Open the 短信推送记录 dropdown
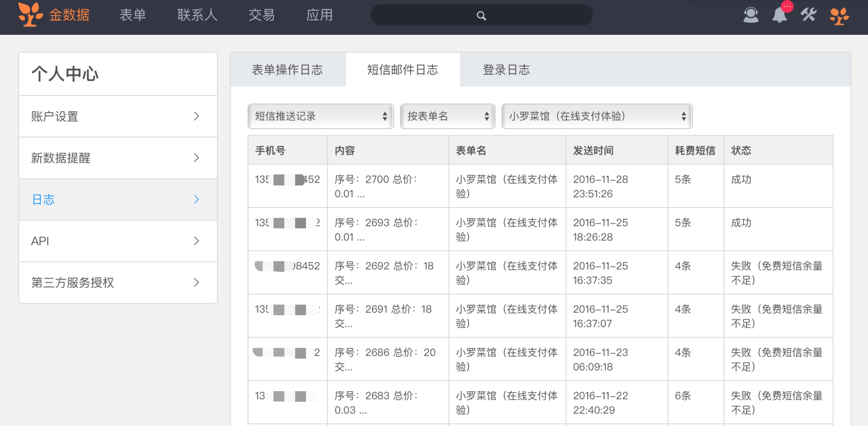 click(320, 116)
